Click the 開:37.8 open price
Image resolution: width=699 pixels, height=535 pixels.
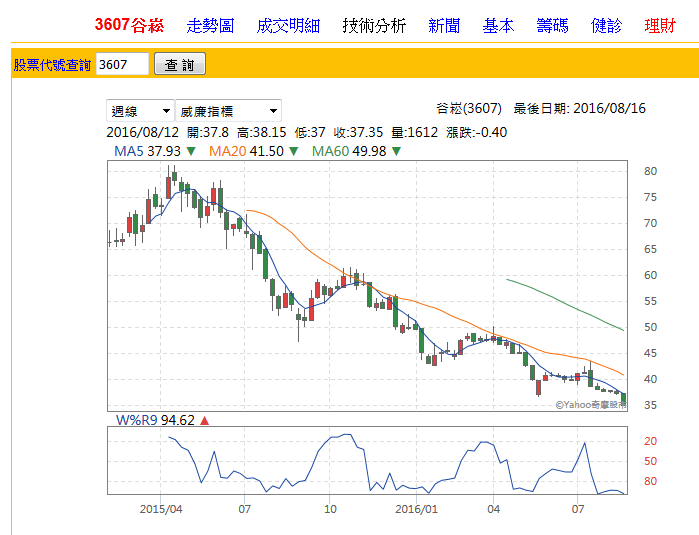[208, 132]
